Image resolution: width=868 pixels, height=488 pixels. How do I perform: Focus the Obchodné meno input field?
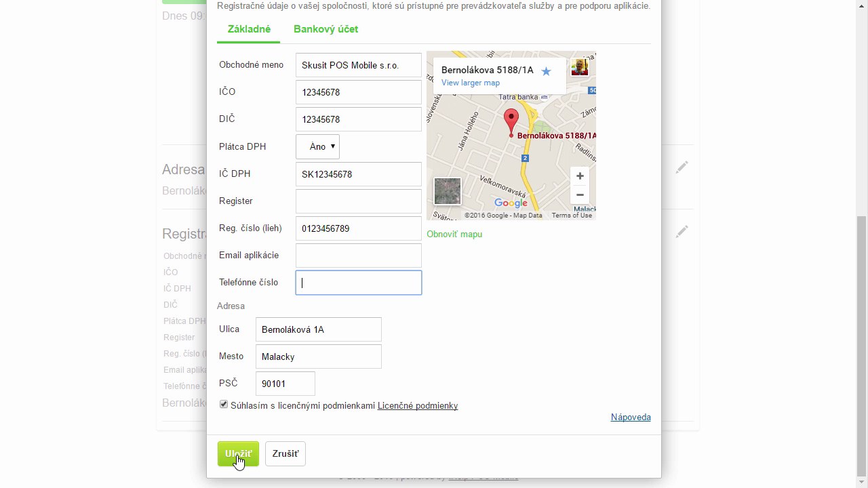[x=359, y=65]
